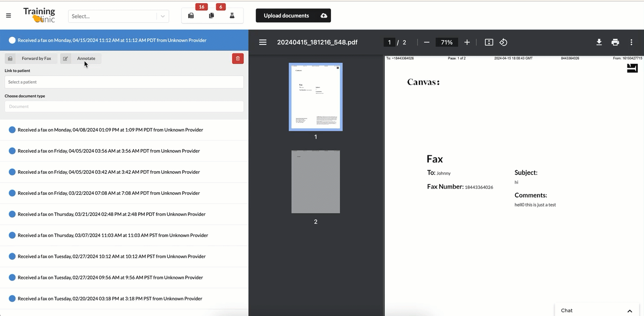Screen dimensions: 644x316
Task: Download the PDF file
Action: (599, 42)
